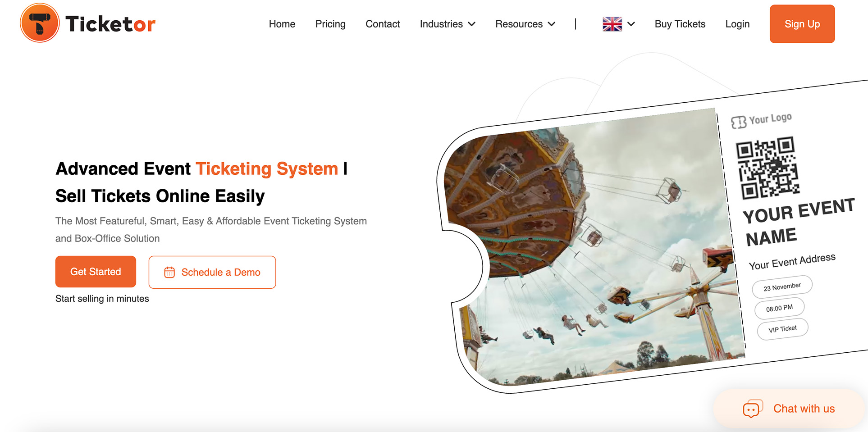The height and width of the screenshot is (432, 868).
Task: Click the calendar icon in Schedule a Demo
Action: [169, 272]
